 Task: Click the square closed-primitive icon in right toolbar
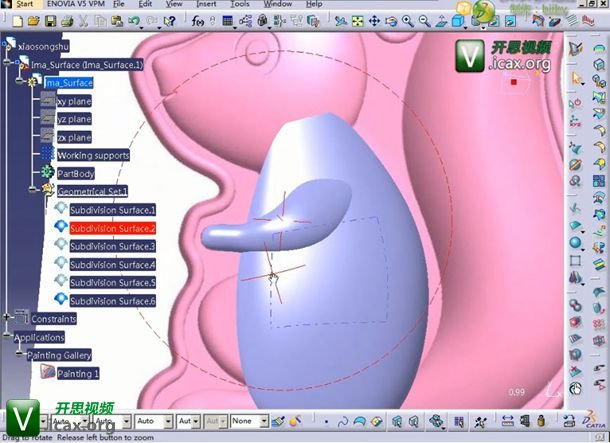575,260
